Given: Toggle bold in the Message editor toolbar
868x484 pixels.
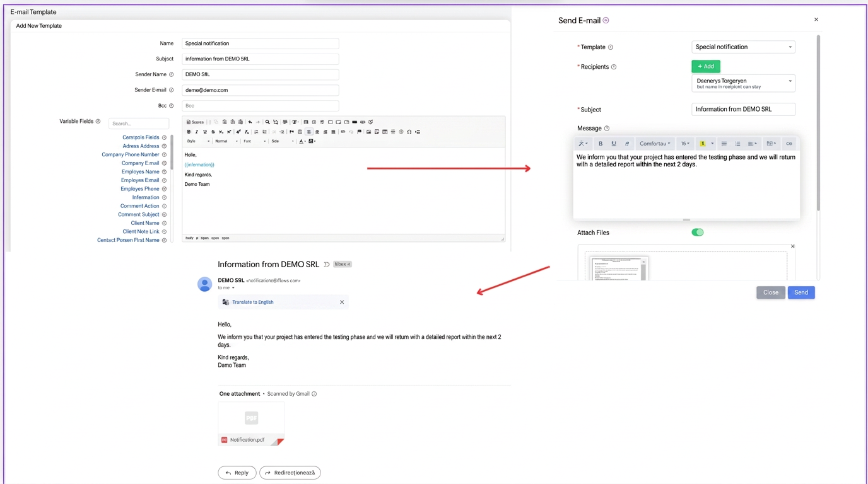Looking at the screenshot, I should click(601, 144).
